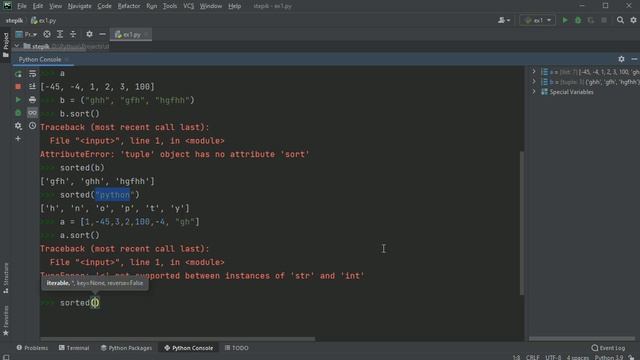Toggle the Project sidebar tab
The image size is (640, 360).
[6, 44]
